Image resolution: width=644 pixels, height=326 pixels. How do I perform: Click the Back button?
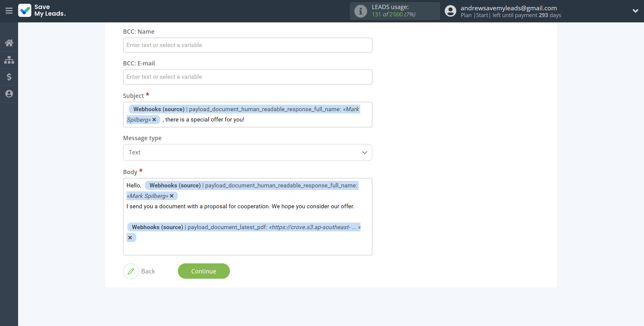tap(148, 271)
